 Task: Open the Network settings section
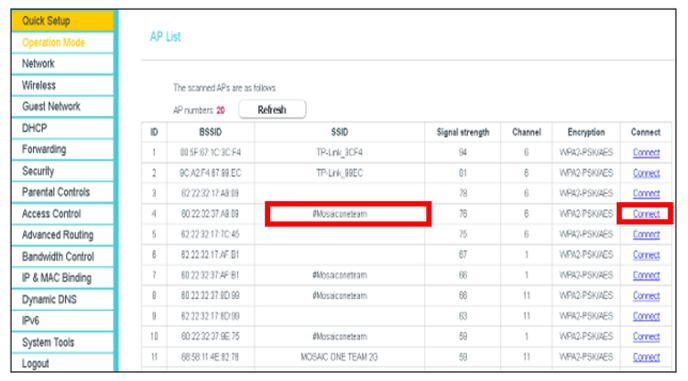pos(62,64)
